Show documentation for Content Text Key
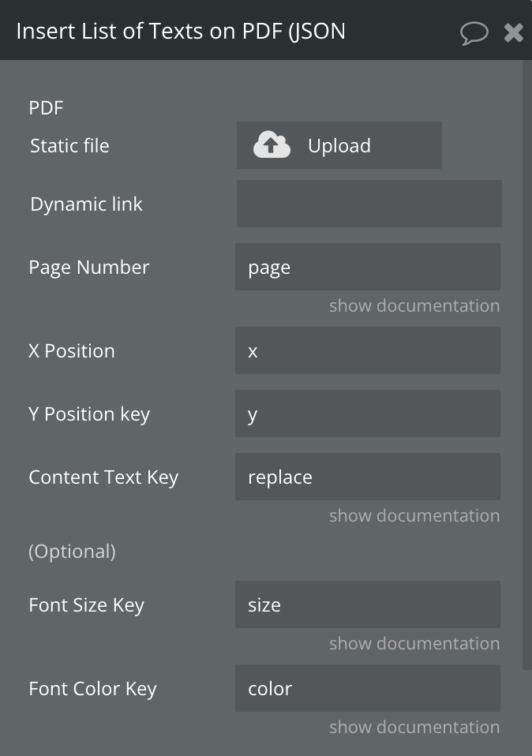Viewport: 532px width, 756px height. coord(414,515)
